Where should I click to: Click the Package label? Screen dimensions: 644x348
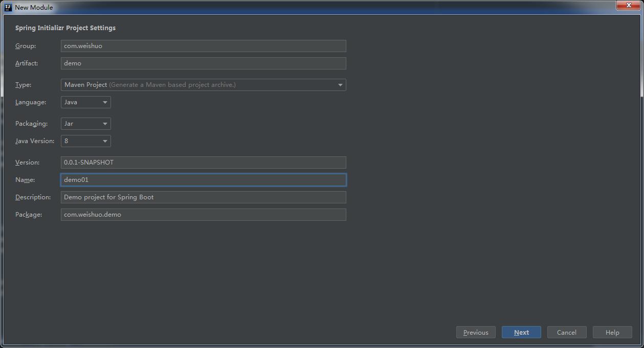coord(29,215)
